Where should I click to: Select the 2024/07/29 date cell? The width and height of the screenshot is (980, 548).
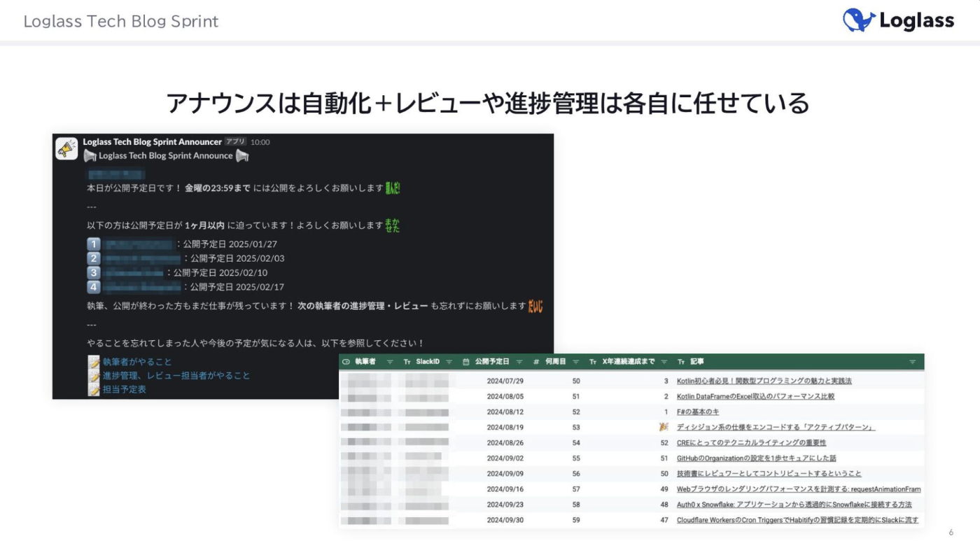coord(505,381)
